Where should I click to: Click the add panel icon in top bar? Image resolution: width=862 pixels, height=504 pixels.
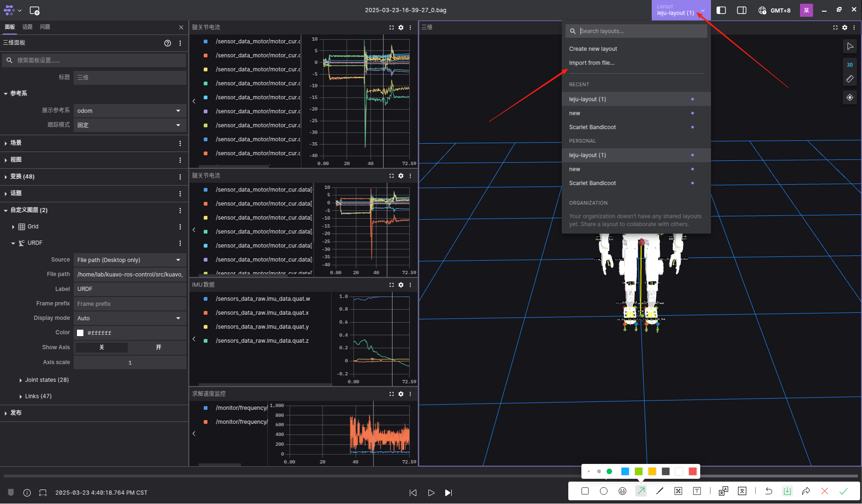34,10
